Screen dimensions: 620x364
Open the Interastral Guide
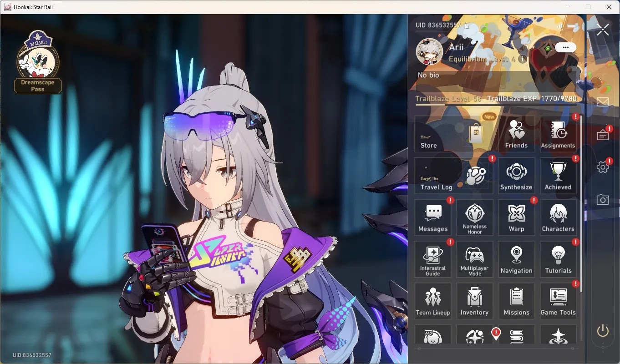tap(433, 259)
